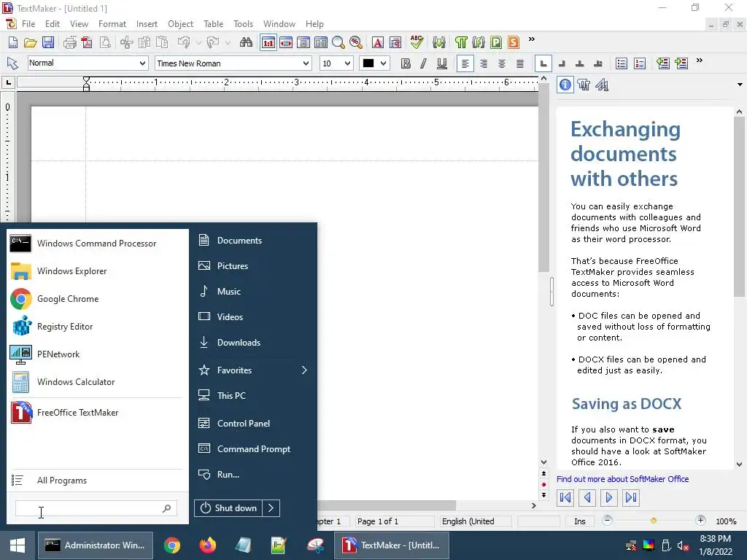The width and height of the screenshot is (747, 560).
Task: Click the fit page width view icon
Action: [x=286, y=42]
